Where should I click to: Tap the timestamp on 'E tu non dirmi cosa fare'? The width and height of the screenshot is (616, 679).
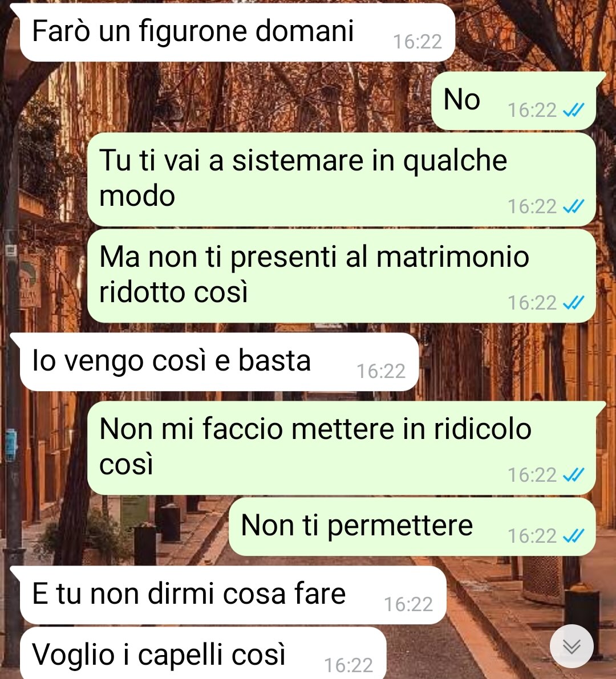[x=408, y=604]
